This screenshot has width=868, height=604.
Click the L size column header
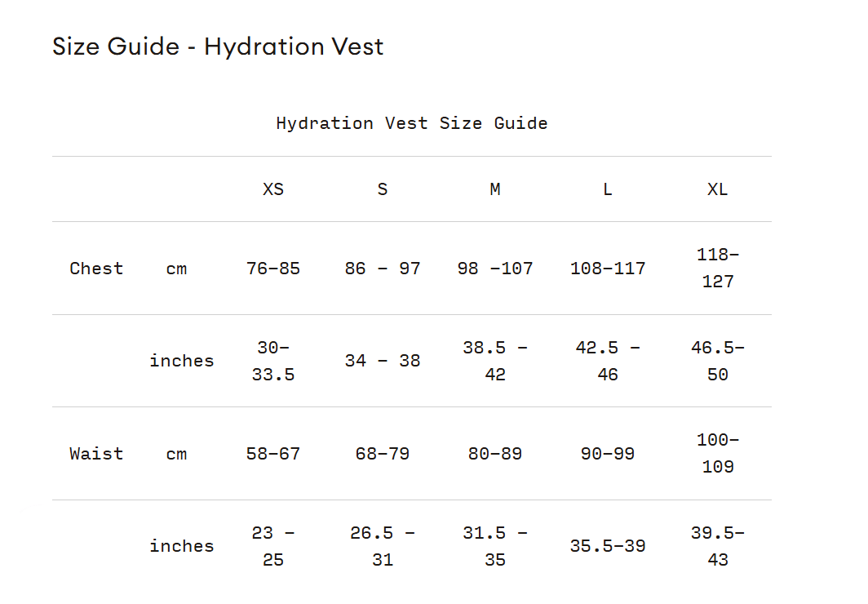[x=608, y=189]
